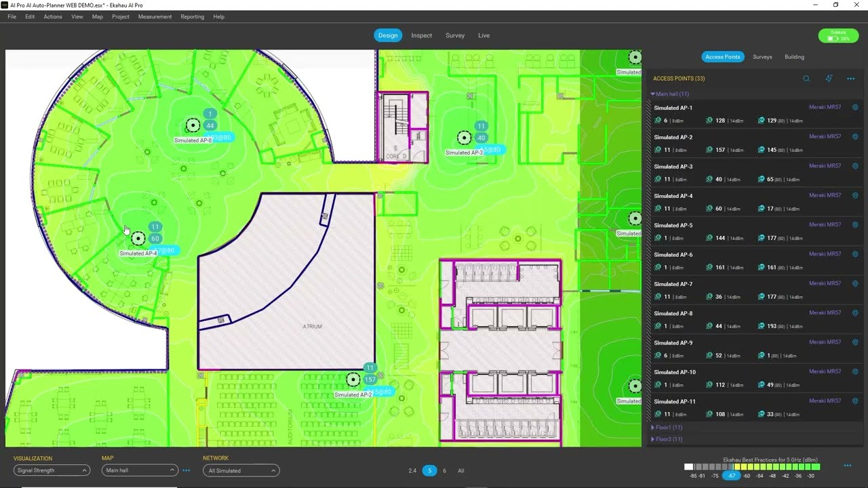Select the All bands filter
868x488 pixels.
point(461,470)
